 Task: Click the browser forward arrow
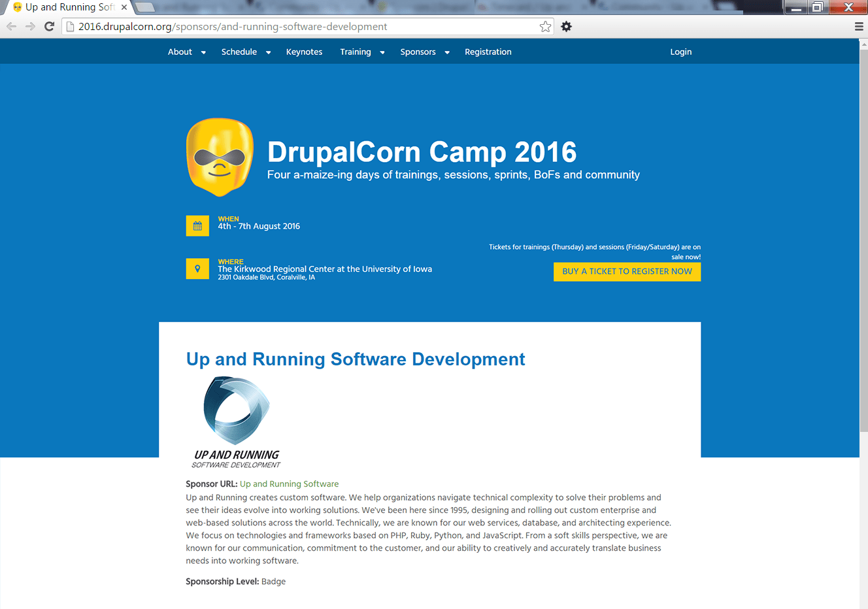point(30,27)
